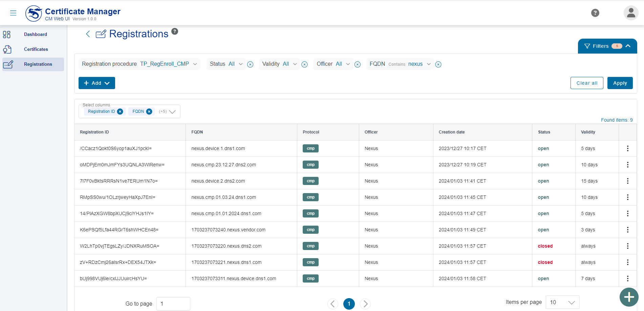Screen dimensions: 644x311
Task: Expand the Registration procedure dropdown
Action: [x=195, y=64]
